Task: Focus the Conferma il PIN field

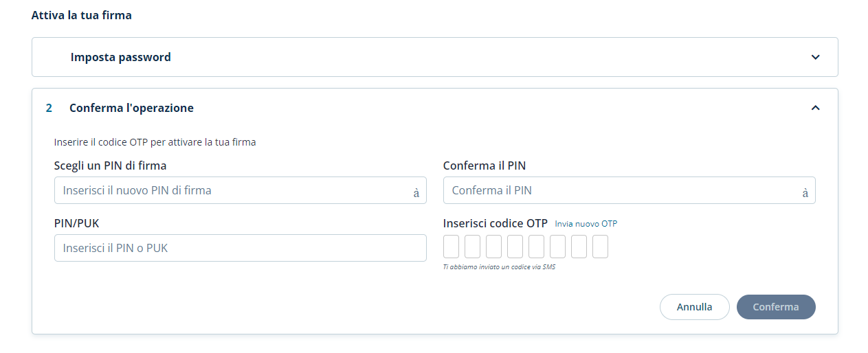Action: click(x=619, y=190)
